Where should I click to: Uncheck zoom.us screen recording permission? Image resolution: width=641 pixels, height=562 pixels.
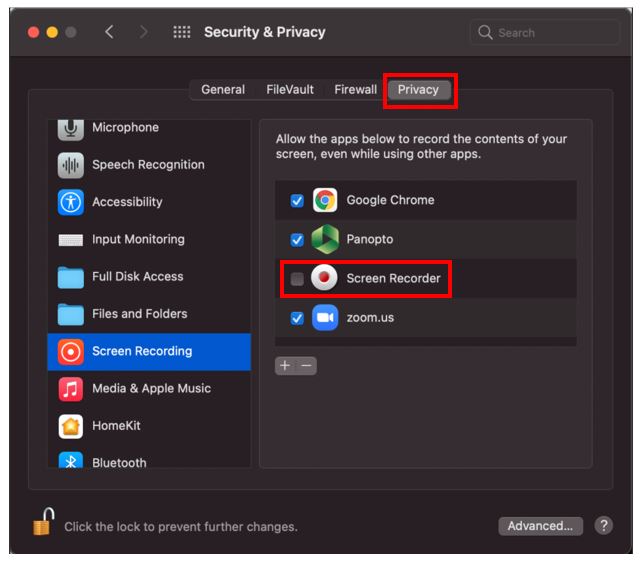click(x=297, y=318)
